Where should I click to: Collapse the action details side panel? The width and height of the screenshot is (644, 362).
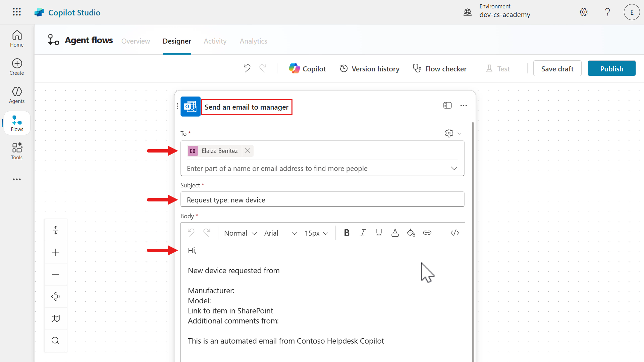click(447, 106)
